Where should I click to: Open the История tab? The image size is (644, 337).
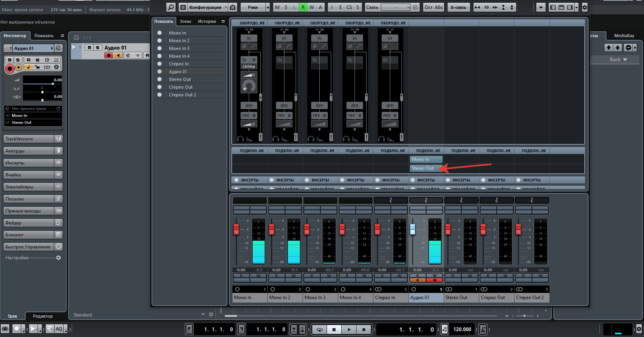point(207,21)
